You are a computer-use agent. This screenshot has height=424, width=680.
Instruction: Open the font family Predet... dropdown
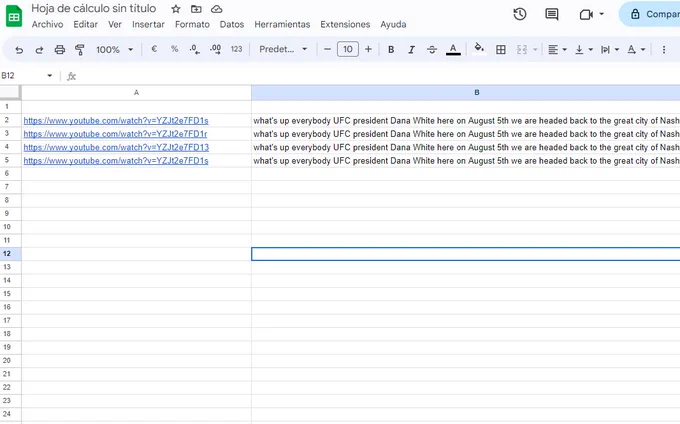(x=283, y=49)
